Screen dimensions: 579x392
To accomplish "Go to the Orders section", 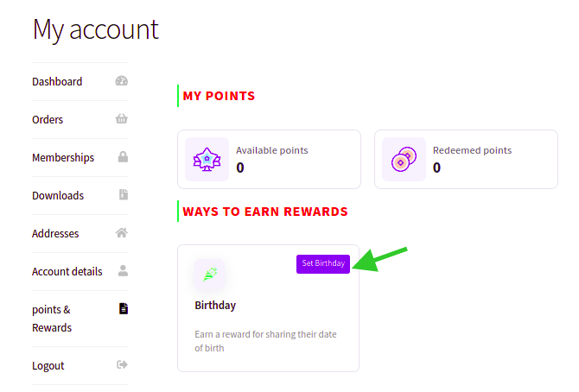I will 48,120.
